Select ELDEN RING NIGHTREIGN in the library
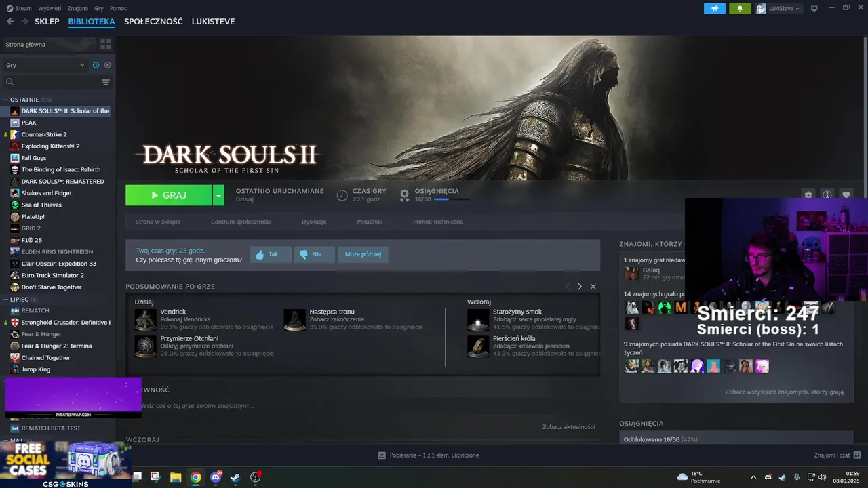This screenshot has width=868, height=488. (x=58, y=252)
